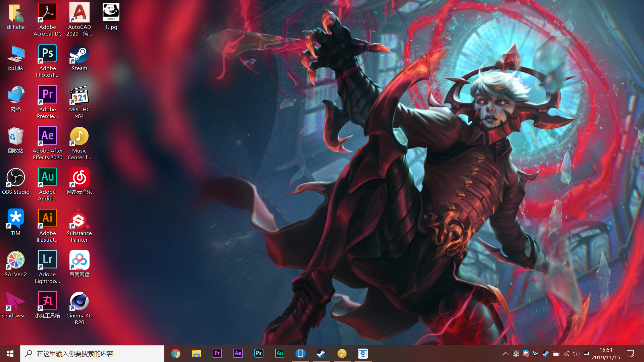Select the Steam desktop shortcut
This screenshot has height=362, width=644.
[x=79, y=58]
